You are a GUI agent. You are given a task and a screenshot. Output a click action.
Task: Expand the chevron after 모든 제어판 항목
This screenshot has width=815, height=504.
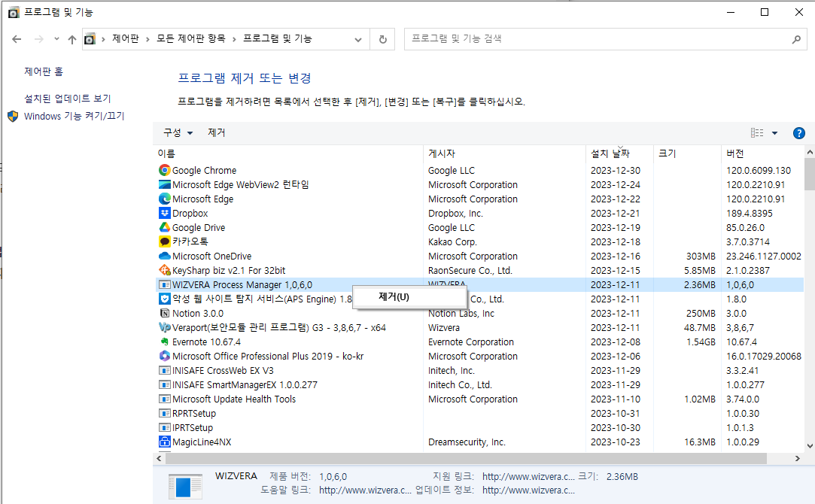tap(234, 39)
